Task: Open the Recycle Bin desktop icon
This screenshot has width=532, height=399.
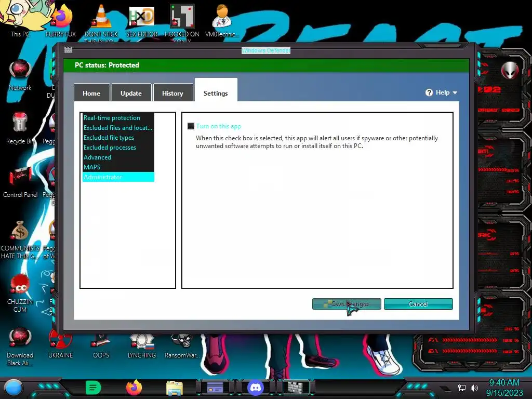Action: pos(20,128)
